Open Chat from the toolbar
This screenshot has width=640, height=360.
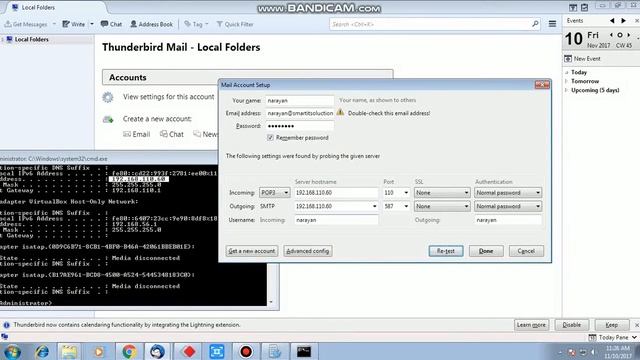pos(111,24)
